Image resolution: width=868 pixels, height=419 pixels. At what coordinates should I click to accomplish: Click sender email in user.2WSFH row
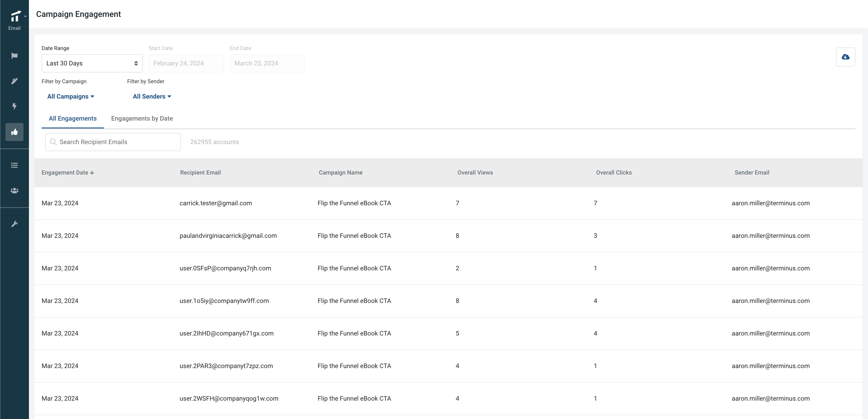pyautogui.click(x=771, y=399)
